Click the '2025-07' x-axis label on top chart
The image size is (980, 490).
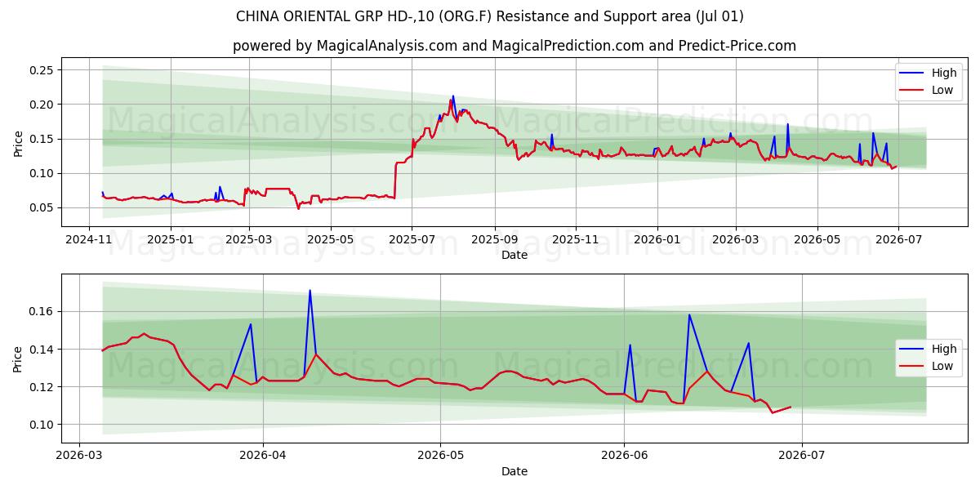[x=411, y=239]
